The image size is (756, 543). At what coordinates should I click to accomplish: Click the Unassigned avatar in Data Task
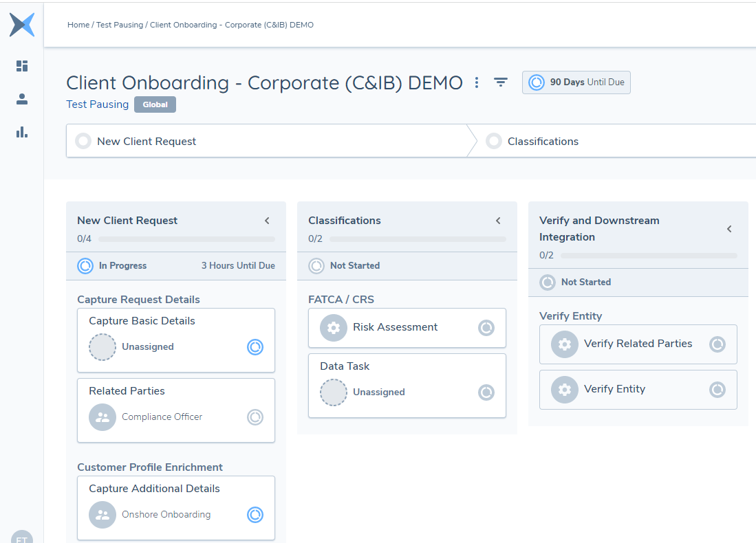coord(333,392)
